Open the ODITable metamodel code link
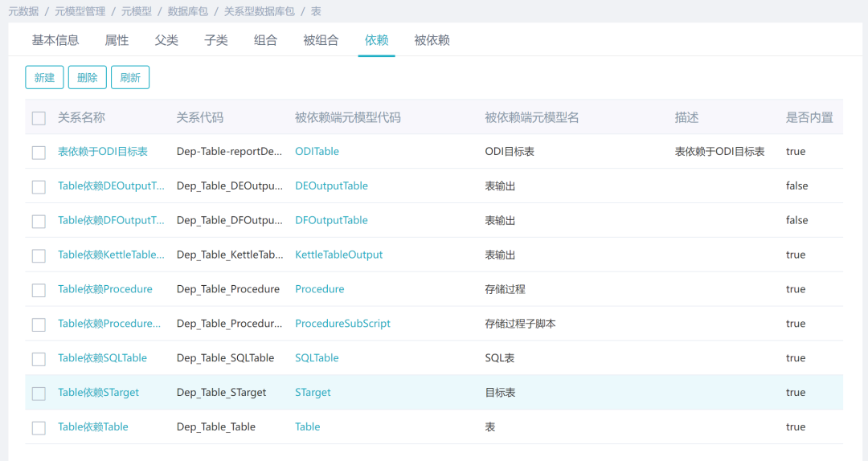The width and height of the screenshot is (868, 461). [317, 152]
